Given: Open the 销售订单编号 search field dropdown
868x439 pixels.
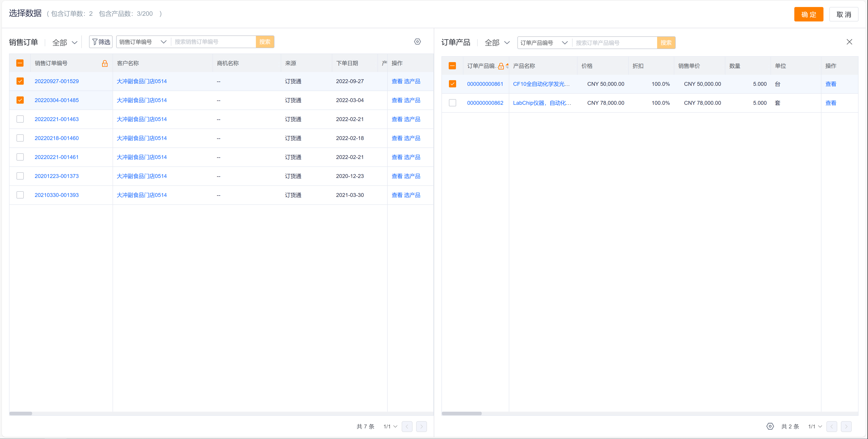Looking at the screenshot, I should (143, 42).
